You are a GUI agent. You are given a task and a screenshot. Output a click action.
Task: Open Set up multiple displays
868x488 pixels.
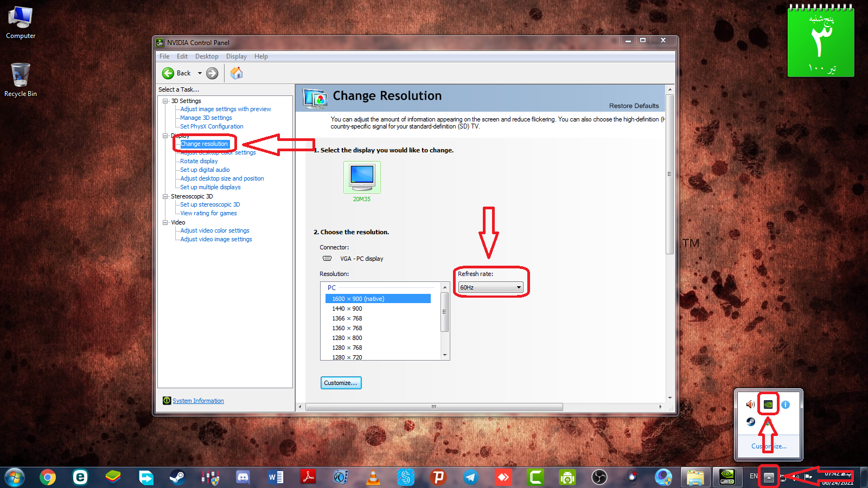(210, 187)
